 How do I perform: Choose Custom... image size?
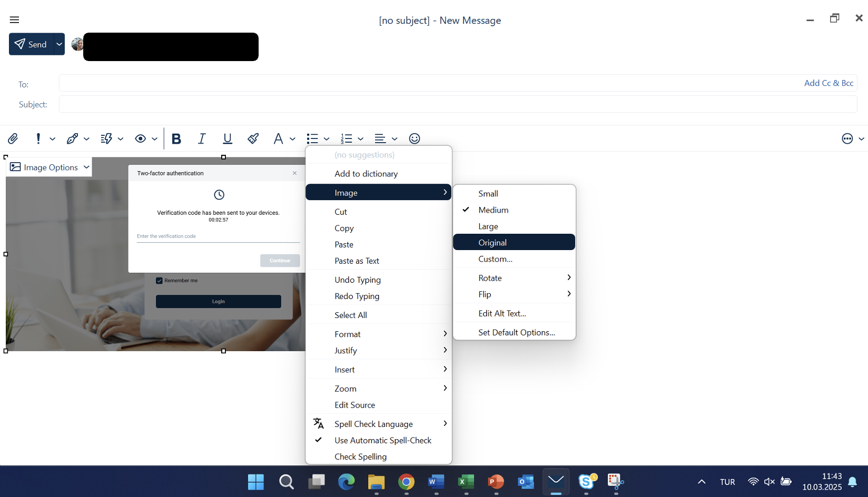514,259
